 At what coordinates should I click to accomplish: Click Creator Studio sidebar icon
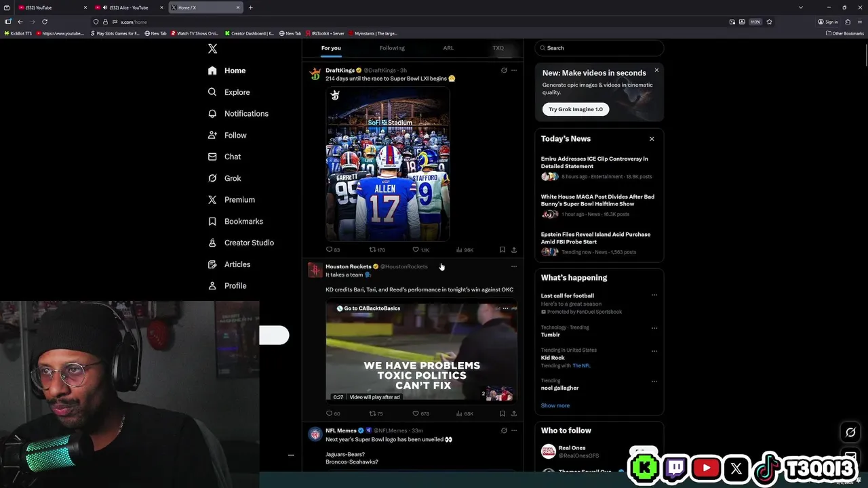tap(212, 243)
